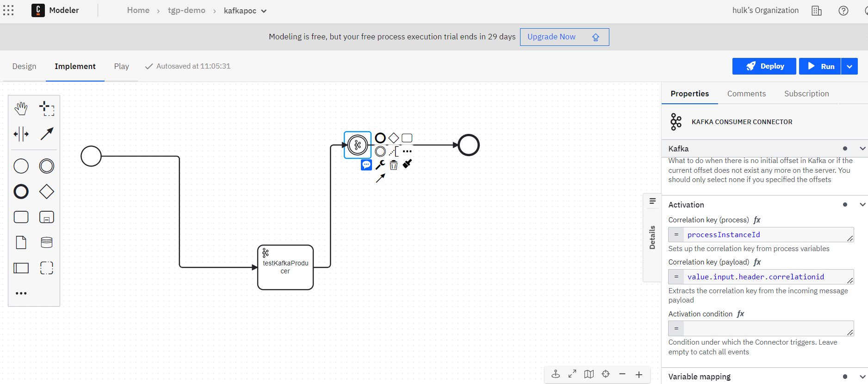Screen dimensions: 868x384
Task: Select the start event on canvas
Action: click(91, 156)
